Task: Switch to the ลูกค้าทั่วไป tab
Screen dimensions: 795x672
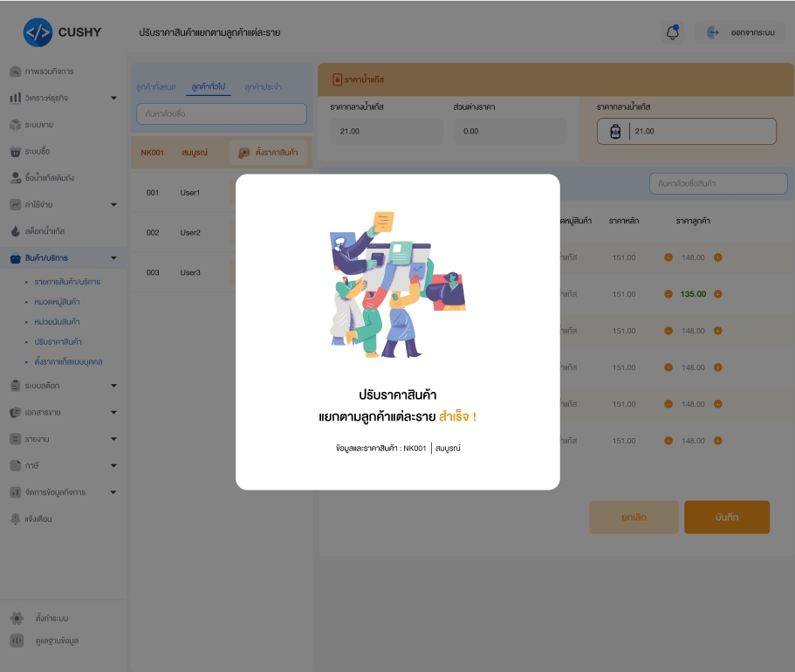Action: coord(209,86)
